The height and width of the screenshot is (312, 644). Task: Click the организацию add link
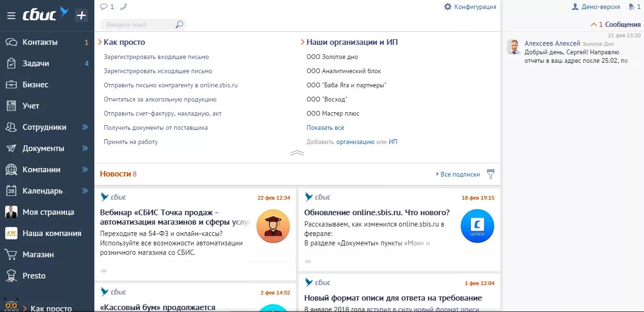pyautogui.click(x=355, y=142)
